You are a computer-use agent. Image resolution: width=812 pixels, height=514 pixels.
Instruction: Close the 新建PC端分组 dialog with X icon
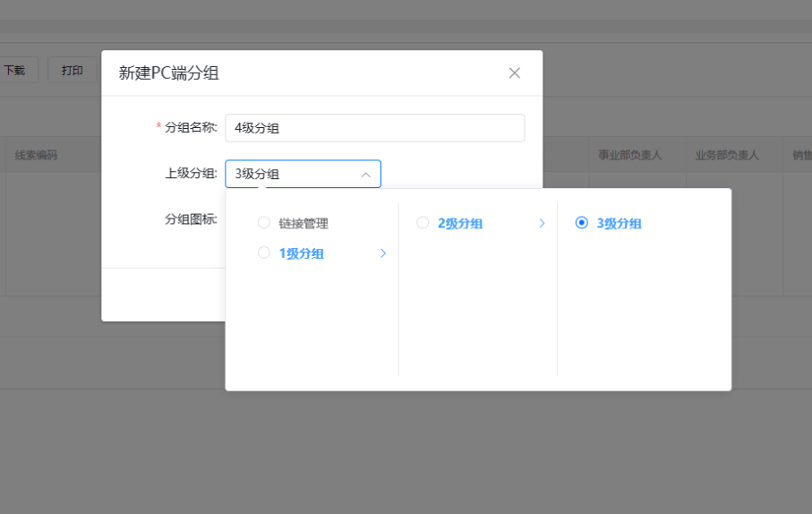pos(514,73)
